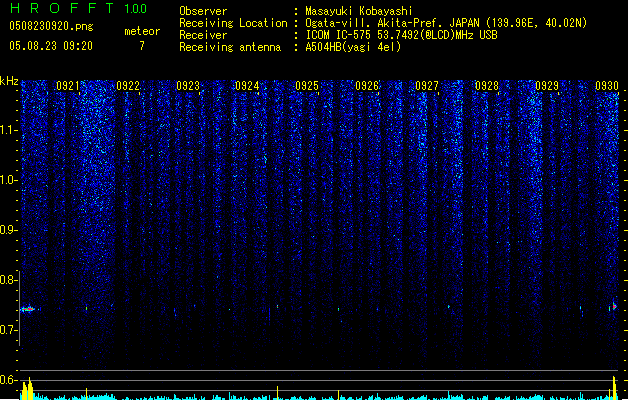Click the 0930 time marker

(607, 86)
